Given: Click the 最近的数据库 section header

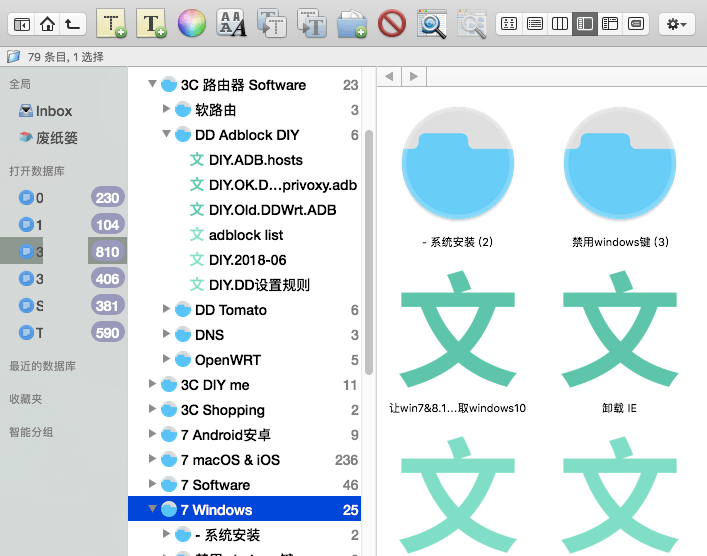Looking at the screenshot, I should 42,366.
